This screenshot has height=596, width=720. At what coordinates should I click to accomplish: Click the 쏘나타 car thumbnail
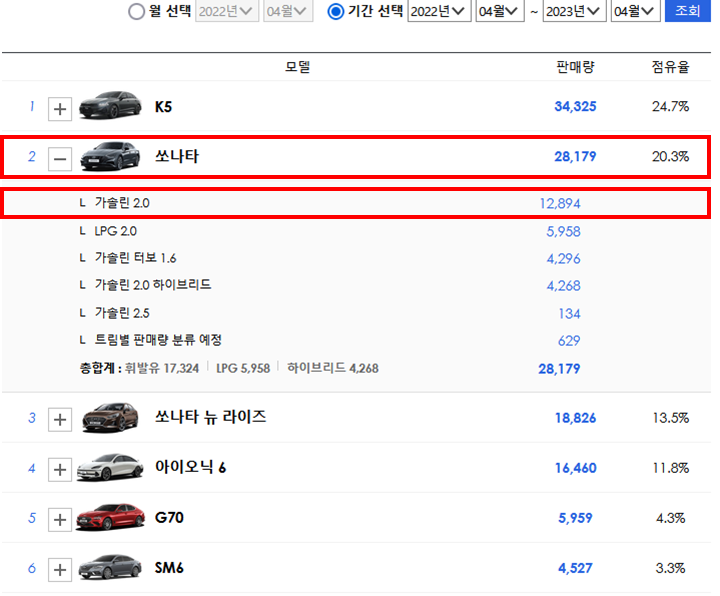pyautogui.click(x=110, y=156)
